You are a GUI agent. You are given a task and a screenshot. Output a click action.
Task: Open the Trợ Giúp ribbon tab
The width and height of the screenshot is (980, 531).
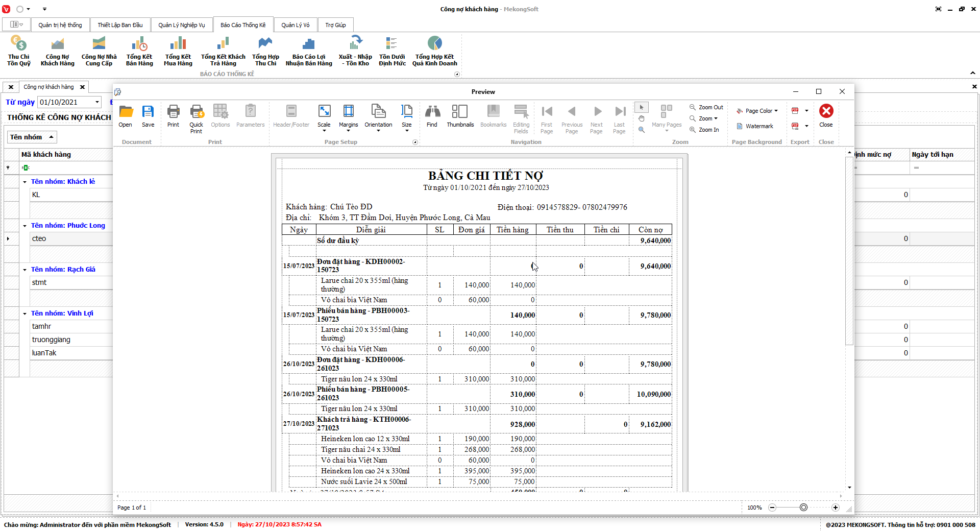pyautogui.click(x=335, y=25)
